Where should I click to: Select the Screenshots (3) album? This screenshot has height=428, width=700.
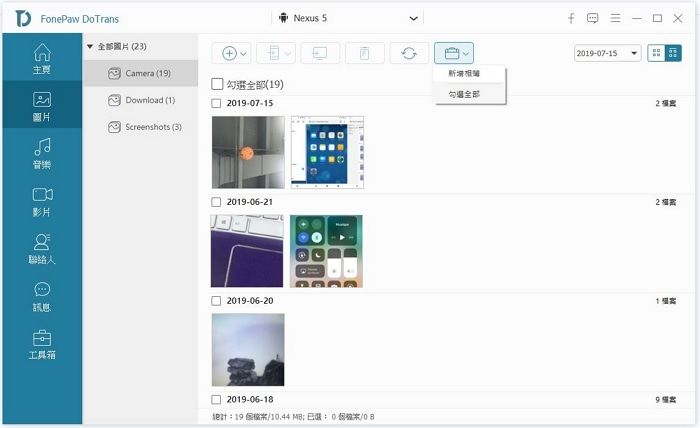[141, 127]
